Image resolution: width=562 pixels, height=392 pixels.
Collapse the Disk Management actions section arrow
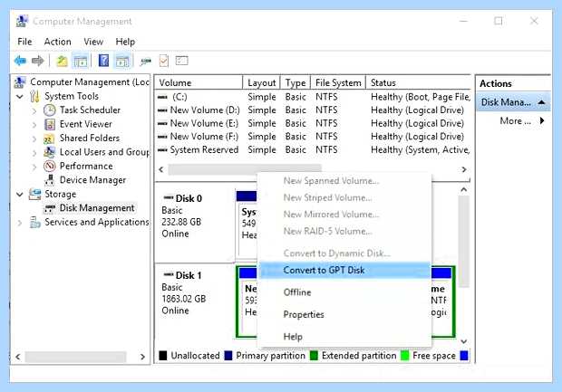pos(541,102)
